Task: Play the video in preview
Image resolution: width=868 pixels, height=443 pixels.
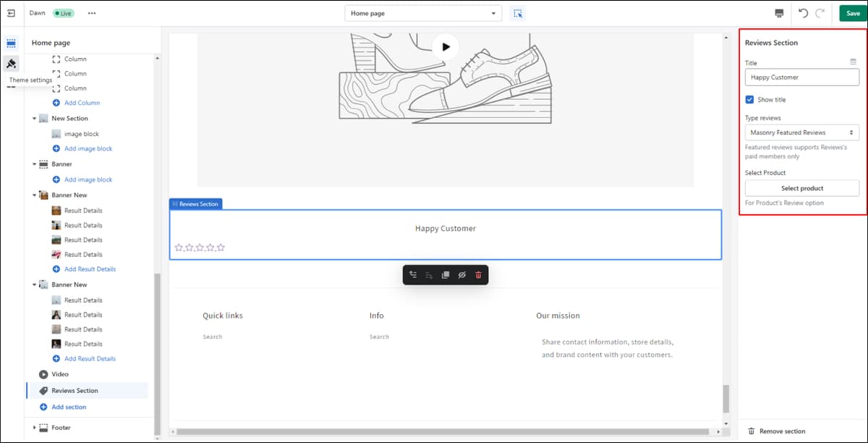Action: pyautogui.click(x=446, y=47)
